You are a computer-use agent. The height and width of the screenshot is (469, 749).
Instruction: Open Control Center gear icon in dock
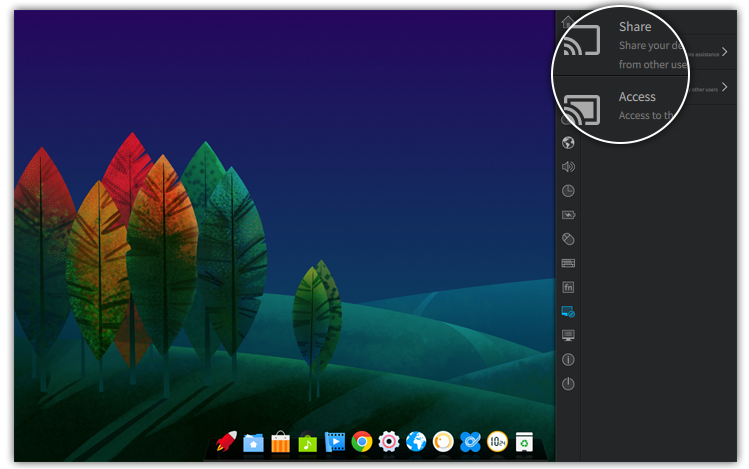[x=389, y=442]
